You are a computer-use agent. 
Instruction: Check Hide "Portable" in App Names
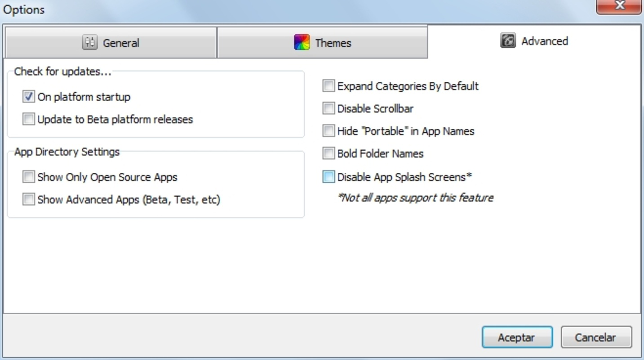(329, 131)
